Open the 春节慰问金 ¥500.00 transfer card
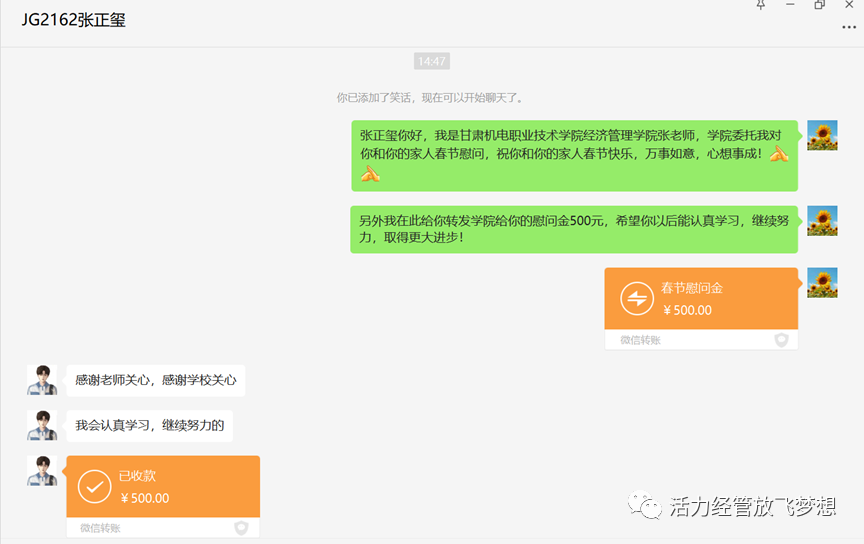 [x=701, y=299]
